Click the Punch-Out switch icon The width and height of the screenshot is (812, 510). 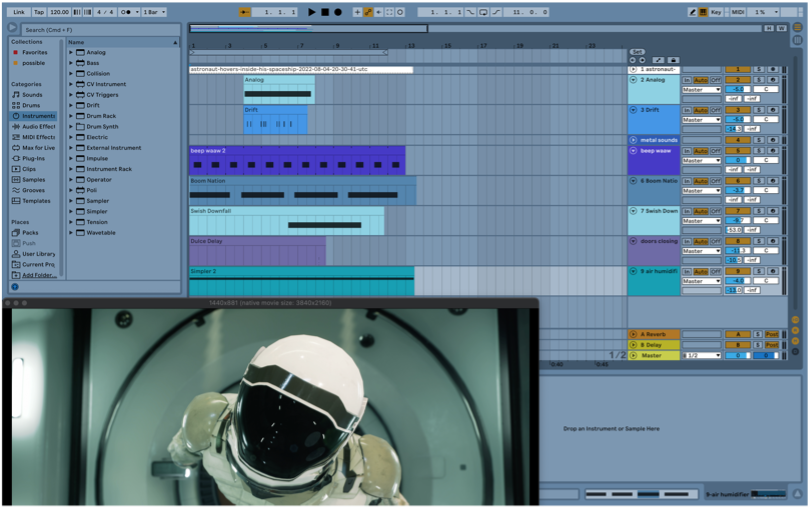pos(496,12)
